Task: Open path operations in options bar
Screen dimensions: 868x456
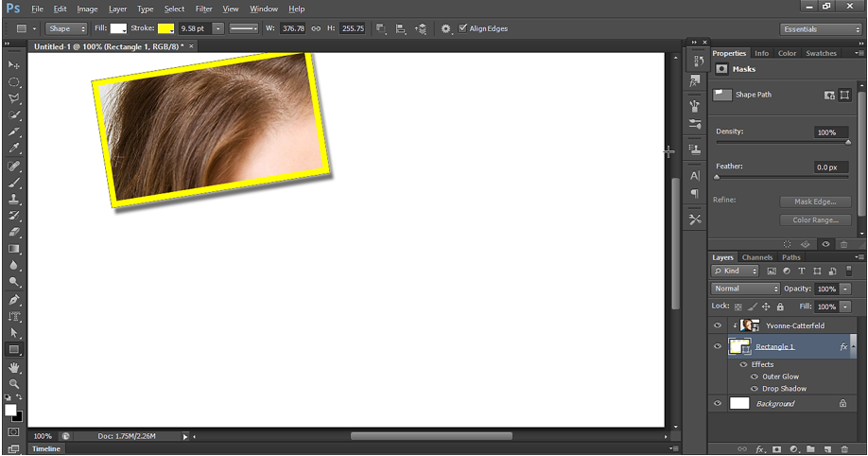Action: click(381, 28)
